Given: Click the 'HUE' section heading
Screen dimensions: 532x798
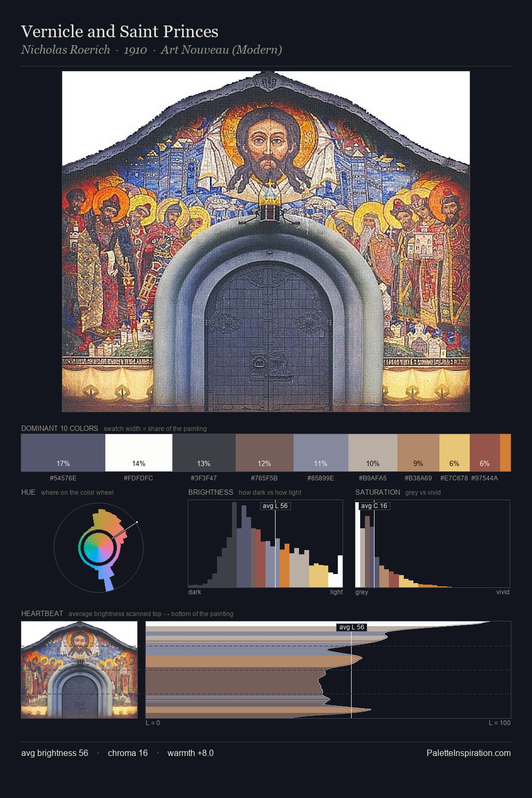Looking at the screenshot, I should (28, 492).
